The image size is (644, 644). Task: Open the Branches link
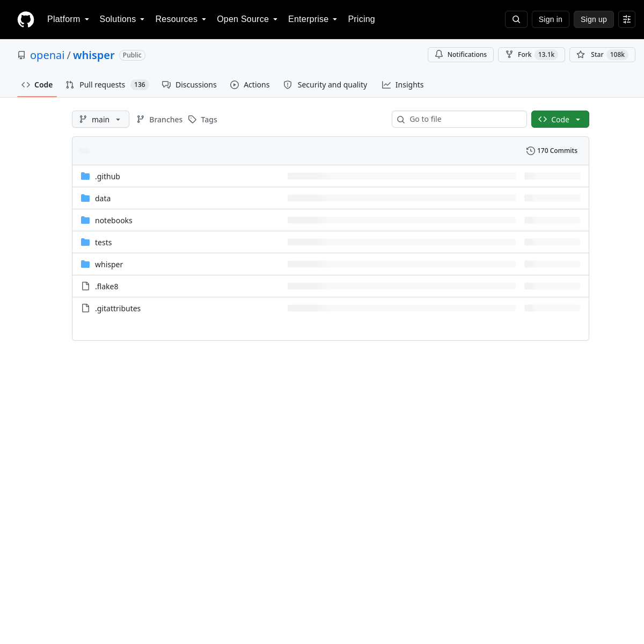click(x=159, y=119)
